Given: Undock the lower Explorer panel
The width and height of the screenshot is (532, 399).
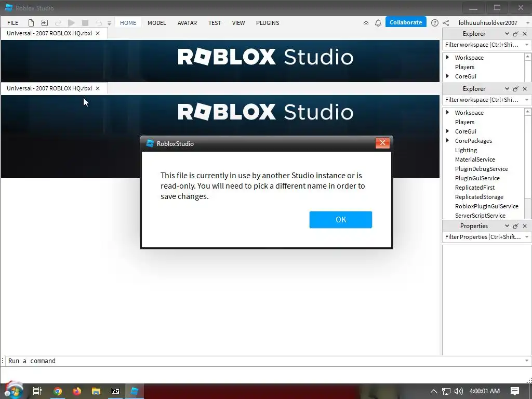Looking at the screenshot, I should tap(516, 88).
